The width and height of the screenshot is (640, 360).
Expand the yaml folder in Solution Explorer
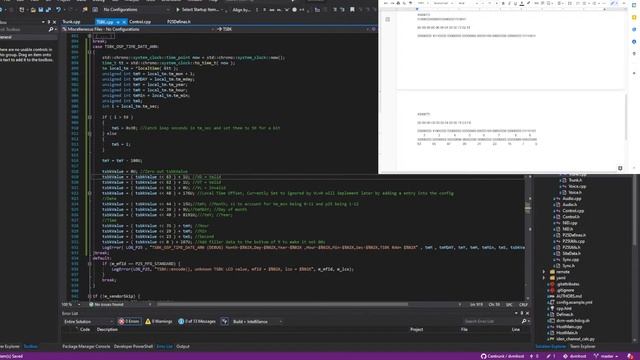point(544,278)
